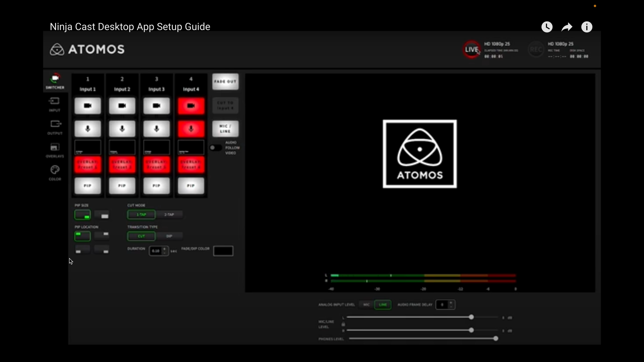This screenshot has width=644, height=362.
Task: Click the Phones Level slider handle
Action: click(x=496, y=339)
